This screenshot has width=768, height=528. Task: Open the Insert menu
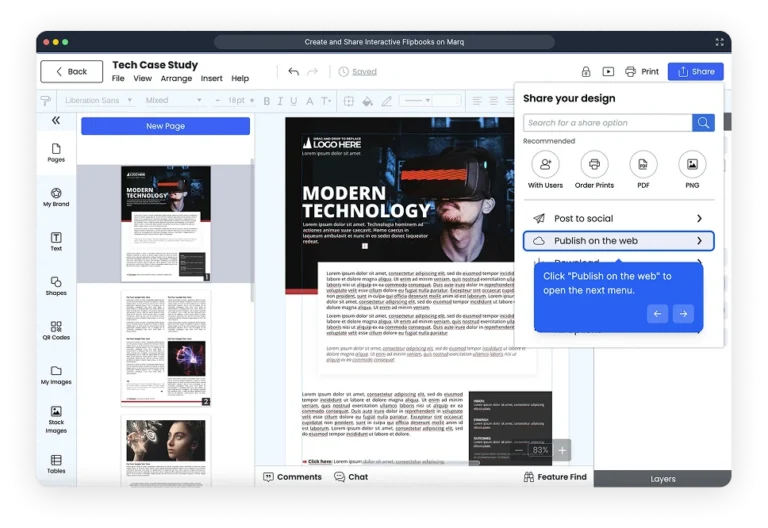(212, 78)
